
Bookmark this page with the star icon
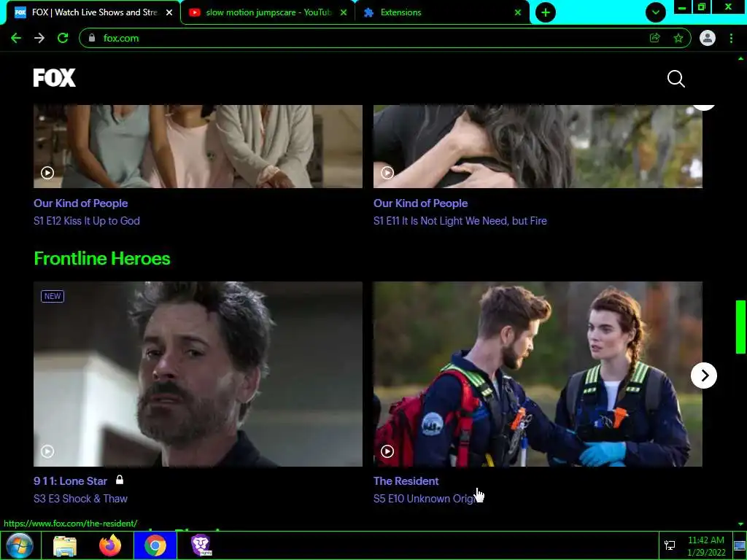(678, 38)
